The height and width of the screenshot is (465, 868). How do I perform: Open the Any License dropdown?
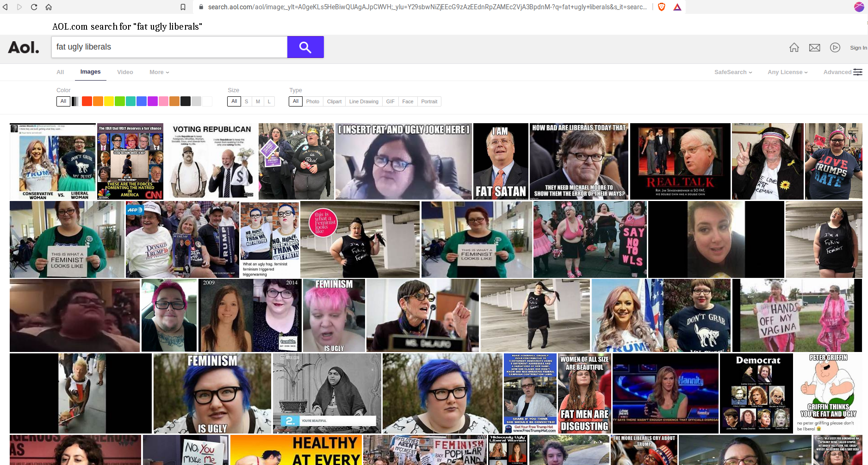[787, 72]
